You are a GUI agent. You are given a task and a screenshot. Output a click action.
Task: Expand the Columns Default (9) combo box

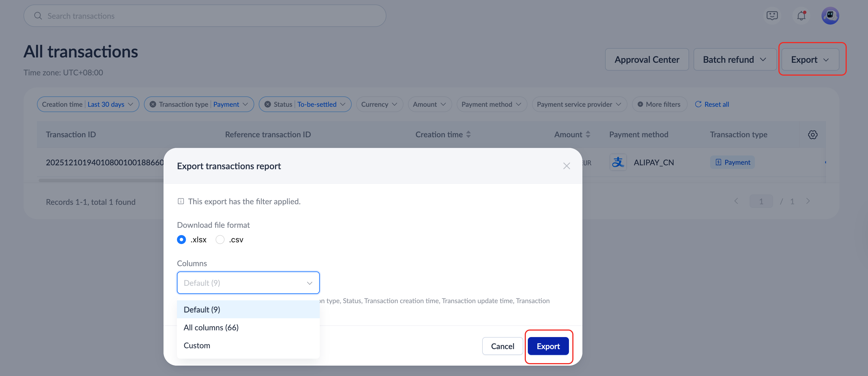[248, 283]
